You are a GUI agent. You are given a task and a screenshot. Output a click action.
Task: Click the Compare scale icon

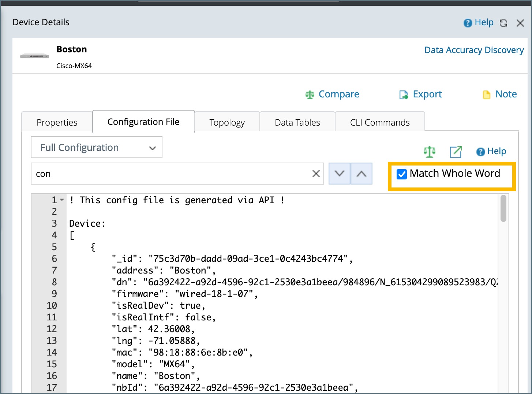click(310, 95)
